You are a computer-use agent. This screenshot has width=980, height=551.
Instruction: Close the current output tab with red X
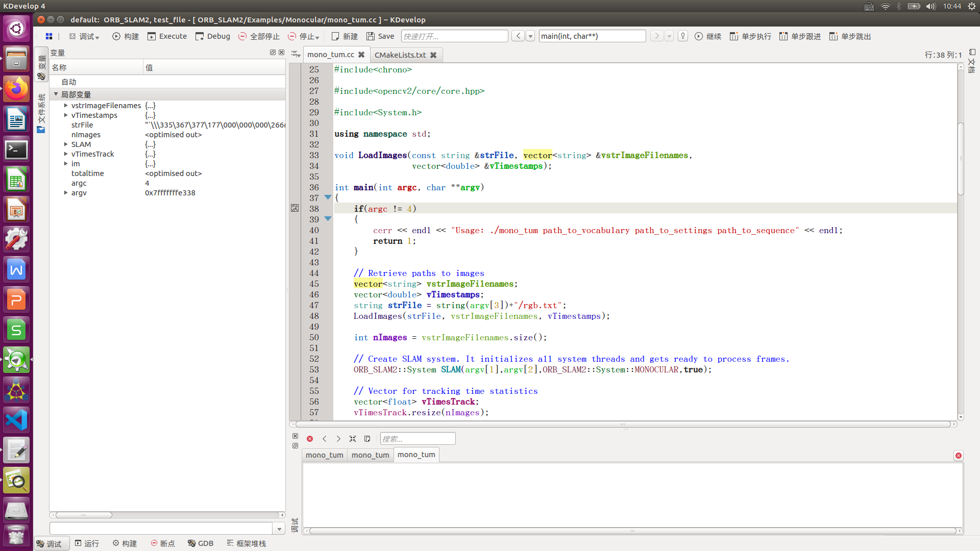[959, 456]
